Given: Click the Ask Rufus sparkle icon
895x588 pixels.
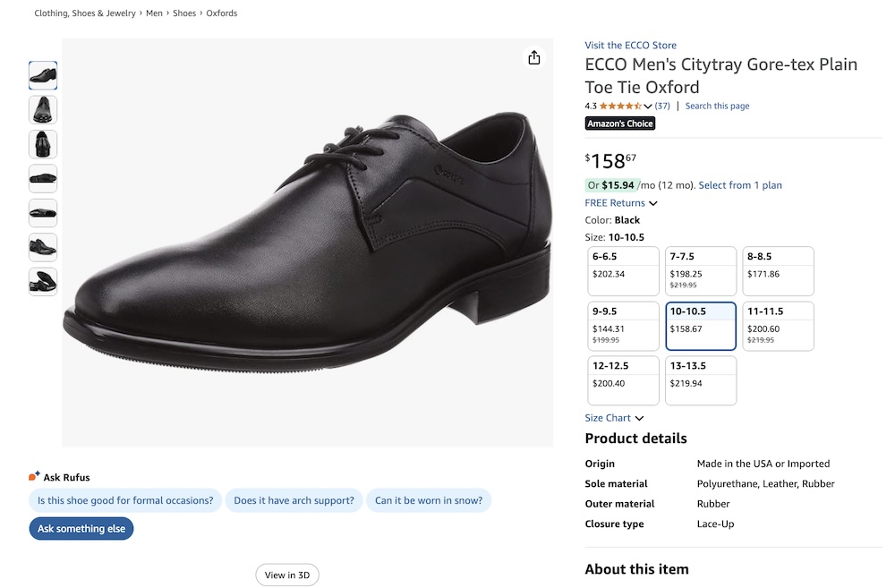Looking at the screenshot, I should coord(34,477).
